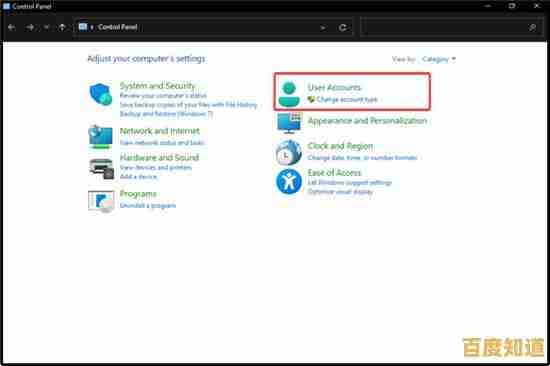This screenshot has width=550, height=366.
Task: Open the User Accounts person icon
Action: (289, 94)
